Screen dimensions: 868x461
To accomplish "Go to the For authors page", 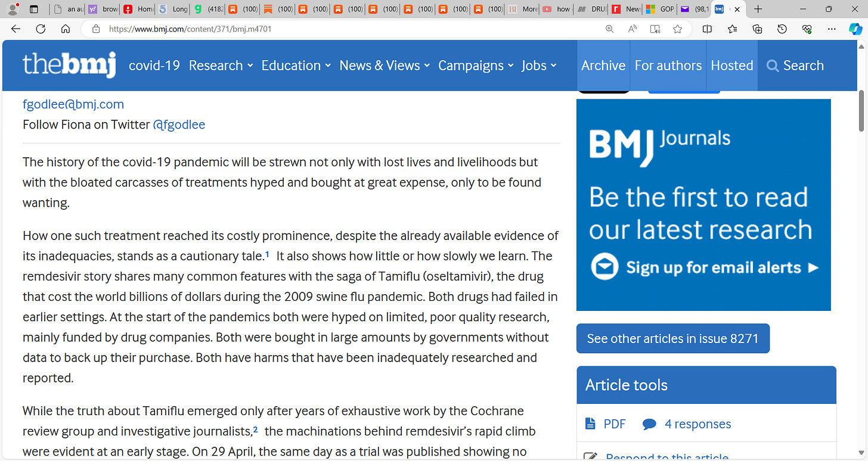I will pyautogui.click(x=668, y=66).
